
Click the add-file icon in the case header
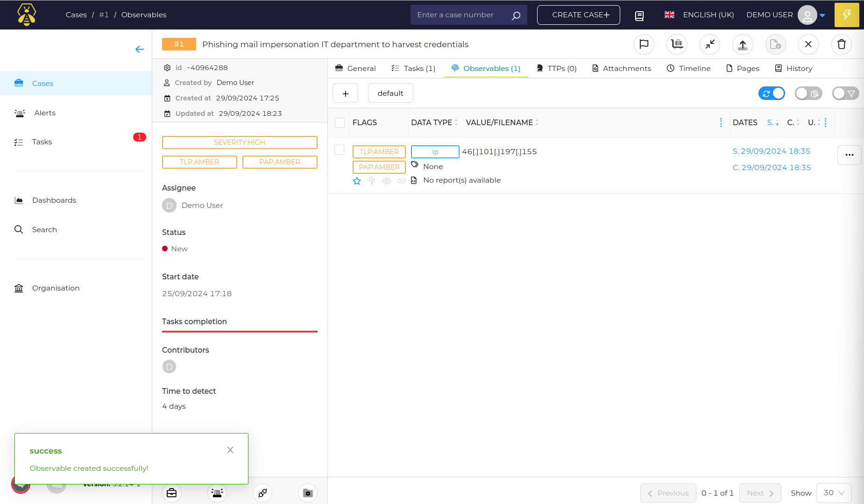775,44
